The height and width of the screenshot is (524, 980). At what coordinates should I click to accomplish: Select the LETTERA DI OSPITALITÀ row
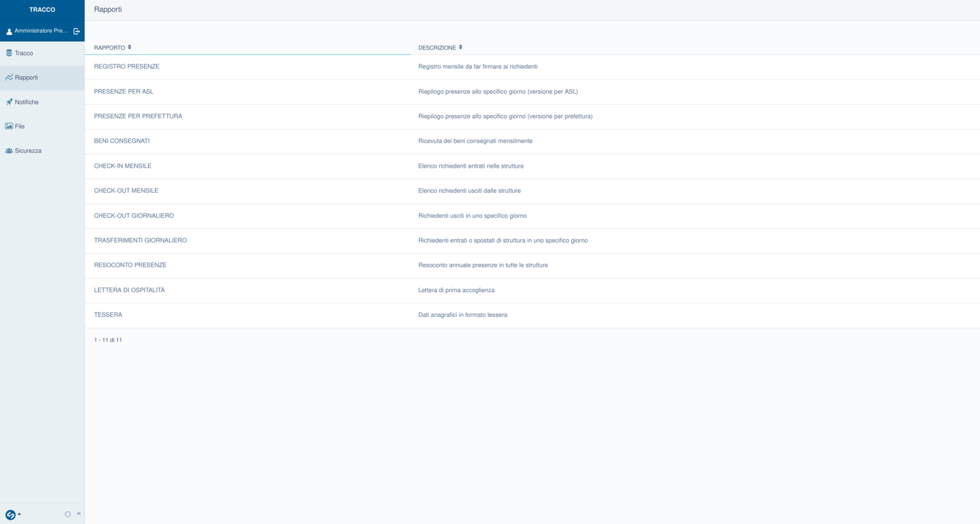point(532,291)
